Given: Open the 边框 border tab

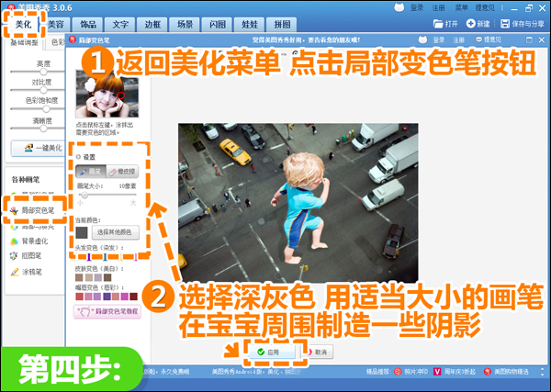Looking at the screenshot, I should coord(152,24).
